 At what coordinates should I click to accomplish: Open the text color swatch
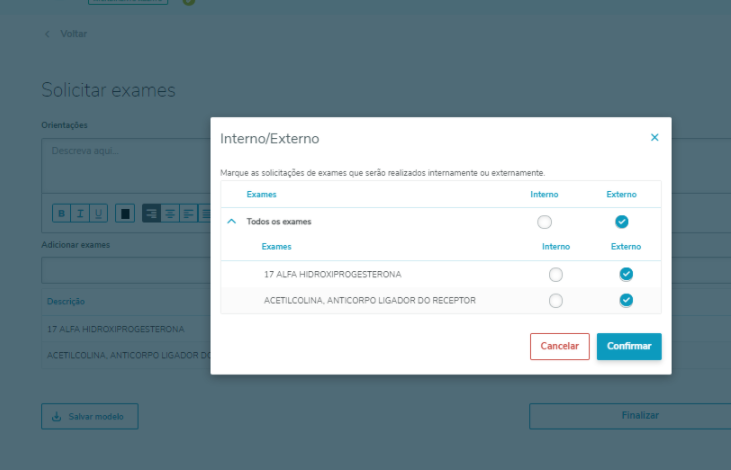coord(125,214)
